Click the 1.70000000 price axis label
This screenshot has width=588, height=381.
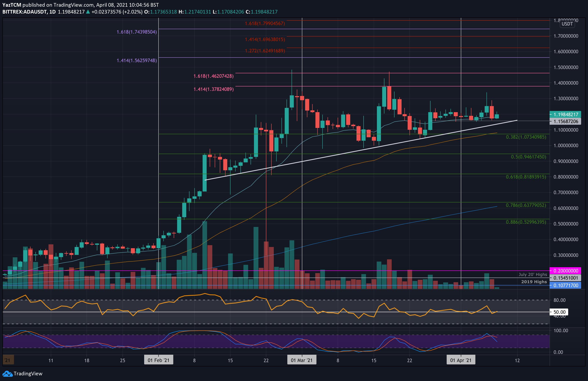click(566, 36)
